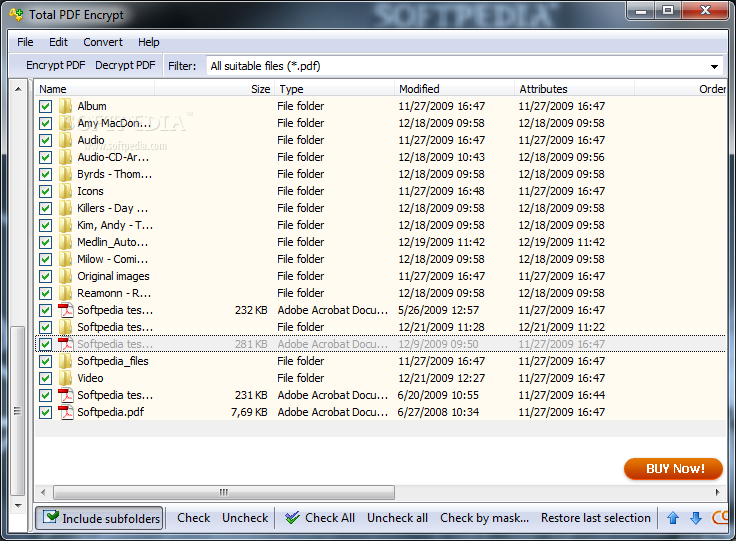Click the orange refresh icon in the bottom toolbar
Viewport: 736px width, 541px height.
[x=720, y=518]
